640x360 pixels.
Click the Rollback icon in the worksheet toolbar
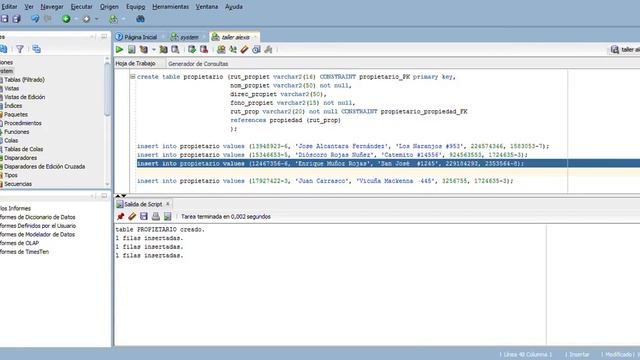point(204,50)
